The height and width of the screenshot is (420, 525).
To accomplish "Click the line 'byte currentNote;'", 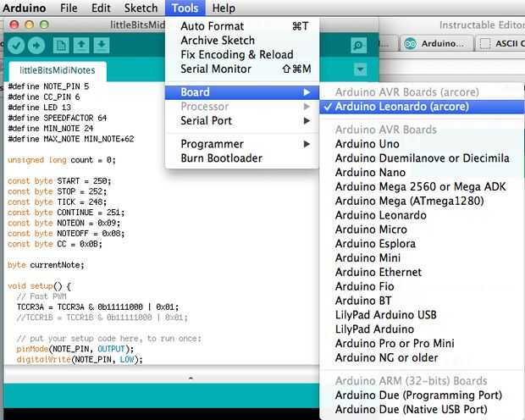I will (46, 265).
